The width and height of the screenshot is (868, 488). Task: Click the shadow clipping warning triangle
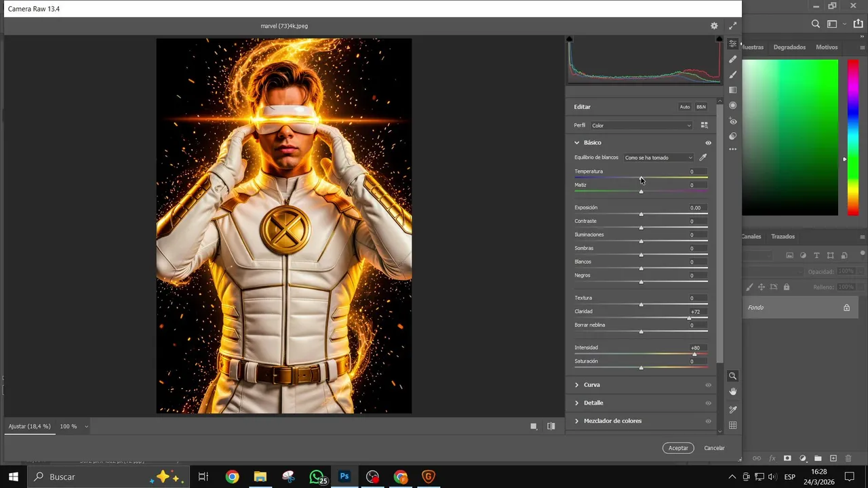tap(570, 39)
